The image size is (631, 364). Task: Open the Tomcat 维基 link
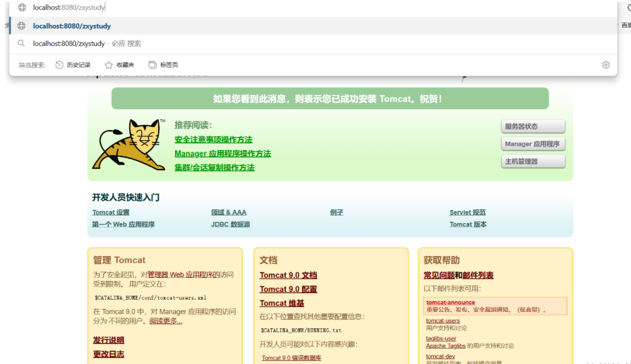[x=282, y=303]
